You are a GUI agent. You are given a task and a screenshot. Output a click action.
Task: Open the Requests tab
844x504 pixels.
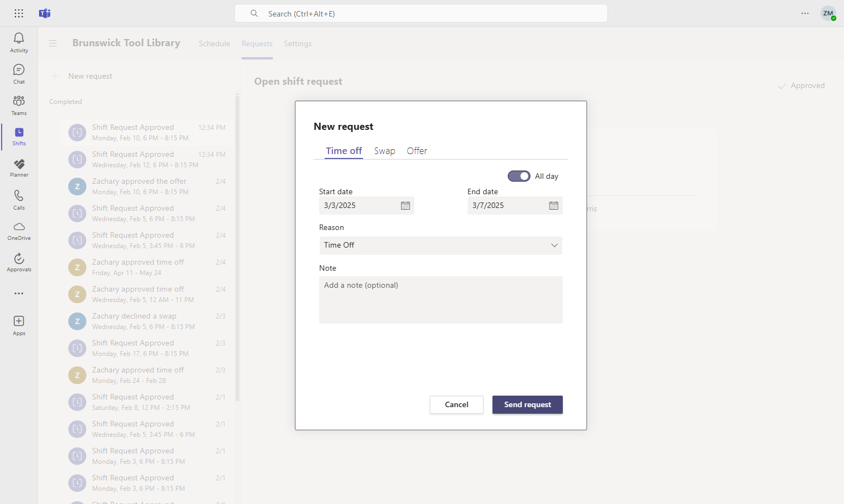click(x=257, y=43)
